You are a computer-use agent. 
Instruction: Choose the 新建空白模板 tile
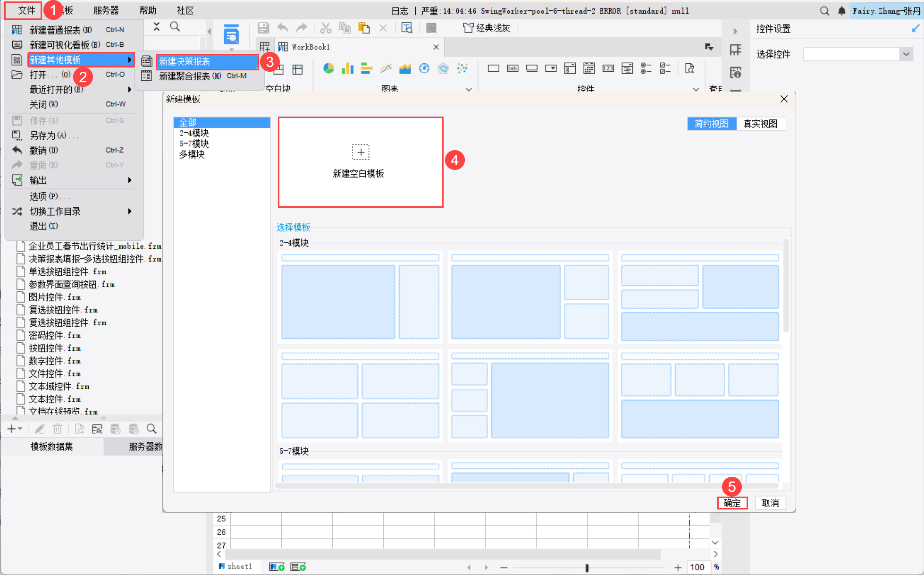click(361, 162)
